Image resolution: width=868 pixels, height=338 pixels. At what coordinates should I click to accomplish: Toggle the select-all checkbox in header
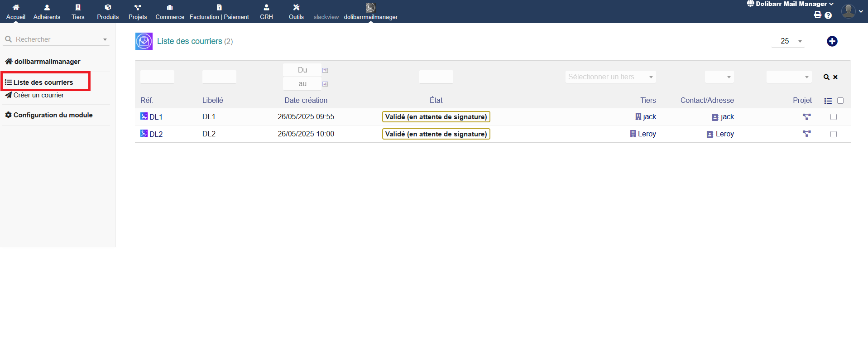coord(840,101)
